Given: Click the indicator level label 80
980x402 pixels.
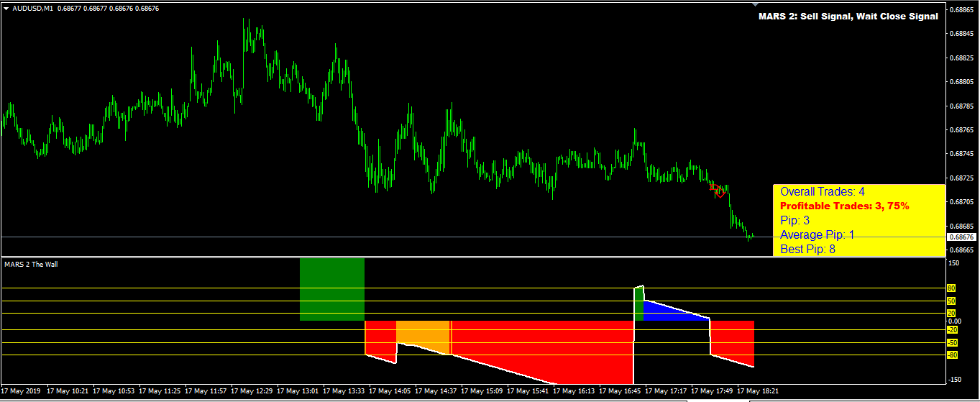Looking at the screenshot, I should coord(951,288).
